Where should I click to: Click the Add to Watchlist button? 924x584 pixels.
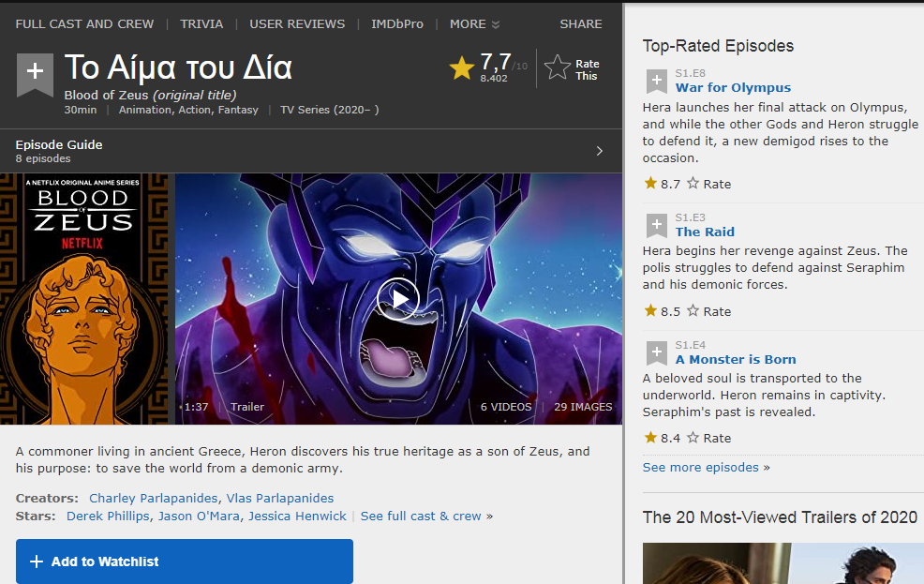(185, 561)
